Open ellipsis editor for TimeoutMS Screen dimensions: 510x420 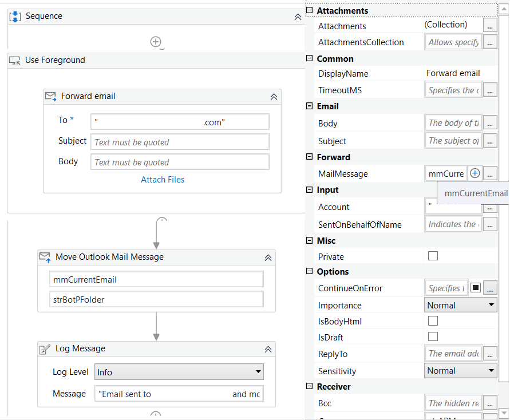coord(490,90)
